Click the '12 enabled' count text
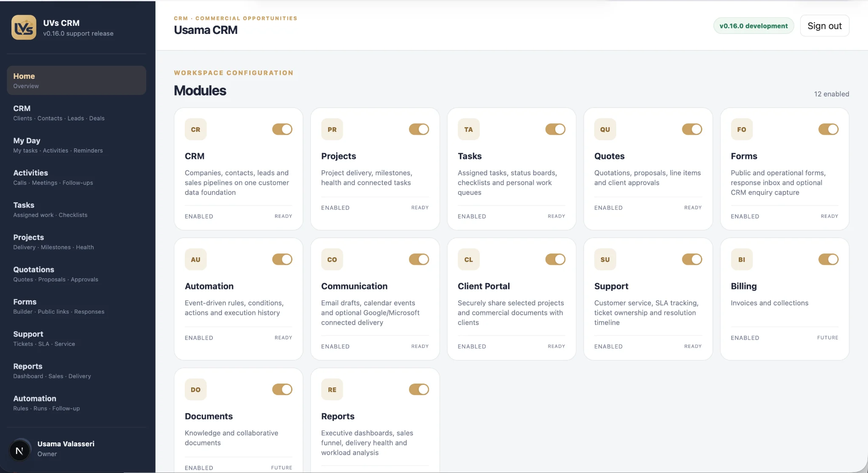 (x=832, y=94)
